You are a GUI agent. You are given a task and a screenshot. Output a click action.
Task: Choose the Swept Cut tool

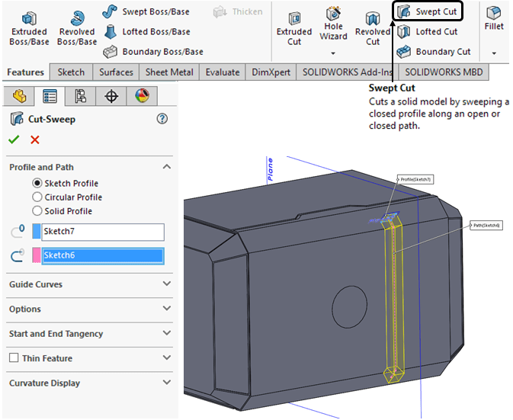point(428,11)
